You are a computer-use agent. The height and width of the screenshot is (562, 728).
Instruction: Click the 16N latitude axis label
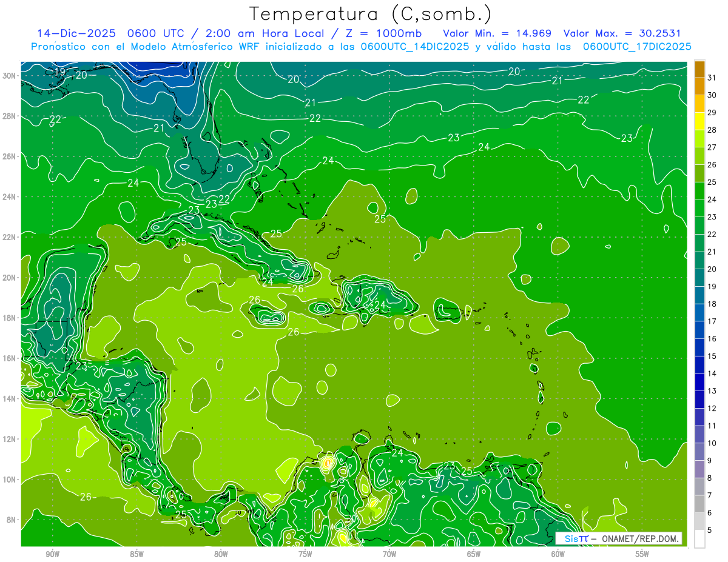tap(10, 358)
